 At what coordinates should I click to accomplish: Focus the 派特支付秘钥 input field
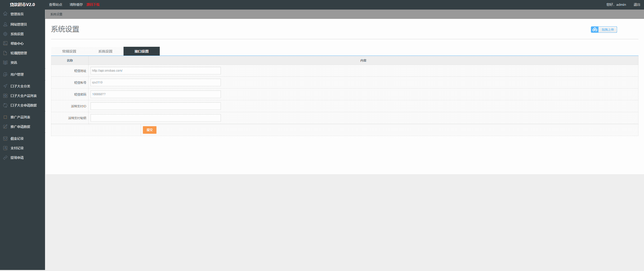[x=156, y=118]
